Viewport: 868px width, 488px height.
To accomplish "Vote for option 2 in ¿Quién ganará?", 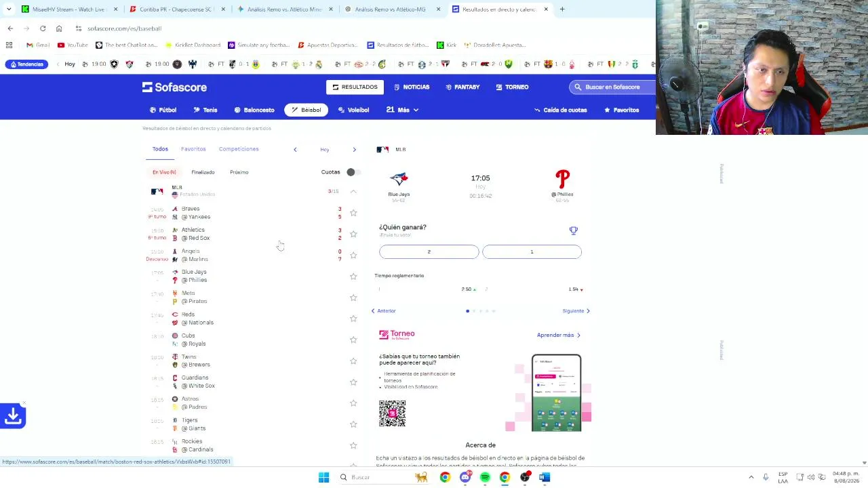I will [429, 252].
